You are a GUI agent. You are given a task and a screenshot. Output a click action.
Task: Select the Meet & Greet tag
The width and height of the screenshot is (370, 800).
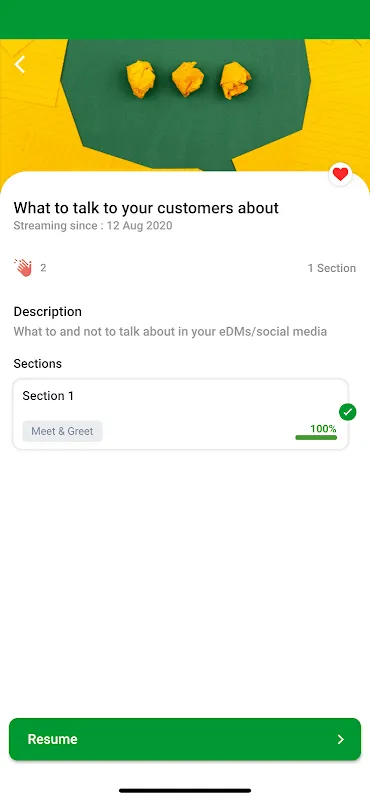(x=62, y=431)
